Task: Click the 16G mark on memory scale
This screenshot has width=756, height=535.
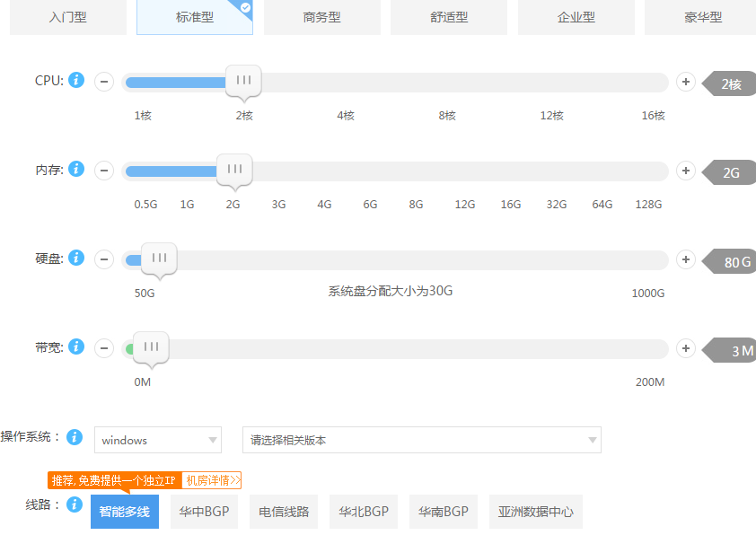Action: pyautogui.click(x=511, y=205)
